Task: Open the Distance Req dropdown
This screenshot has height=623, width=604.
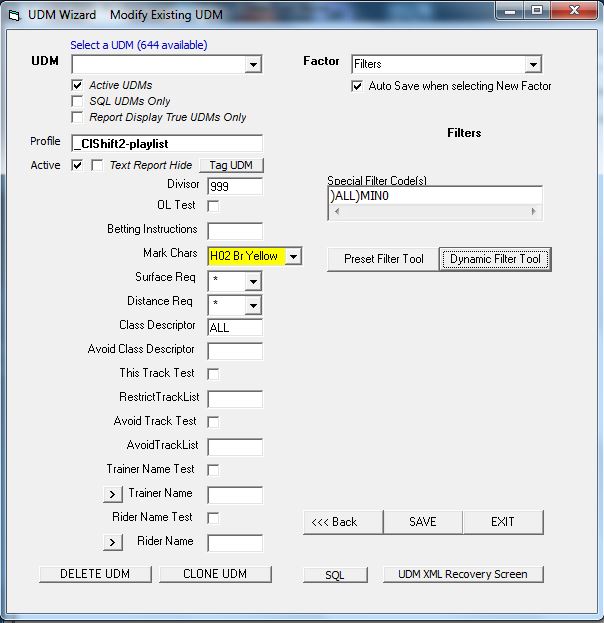Action: click(253, 306)
